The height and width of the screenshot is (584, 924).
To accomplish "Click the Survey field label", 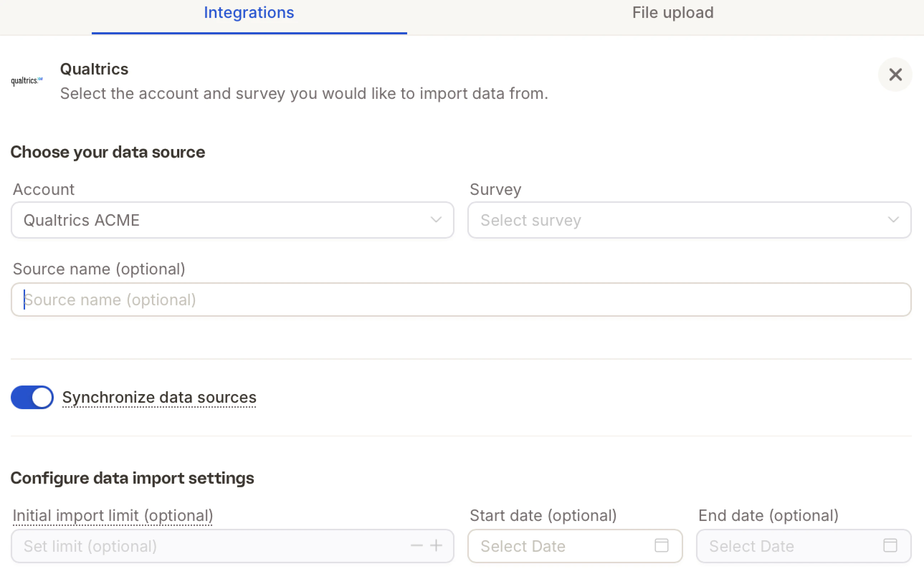I will tap(495, 190).
